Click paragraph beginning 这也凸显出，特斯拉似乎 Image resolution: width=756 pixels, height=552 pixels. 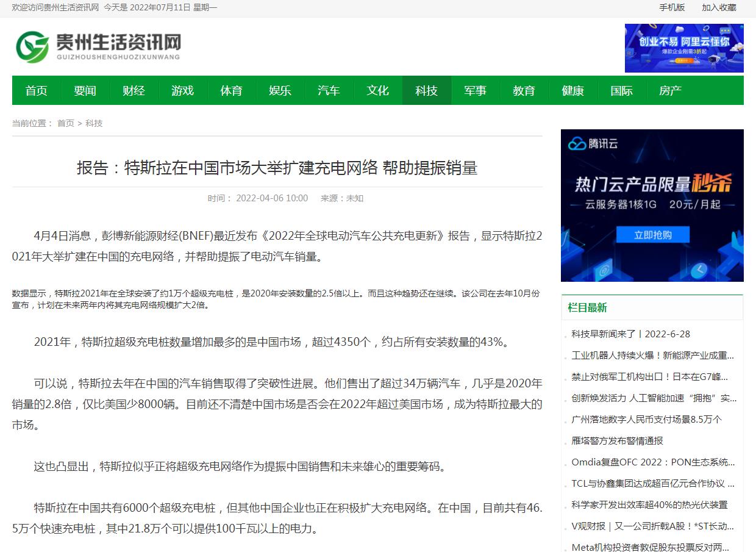pyautogui.click(x=241, y=467)
